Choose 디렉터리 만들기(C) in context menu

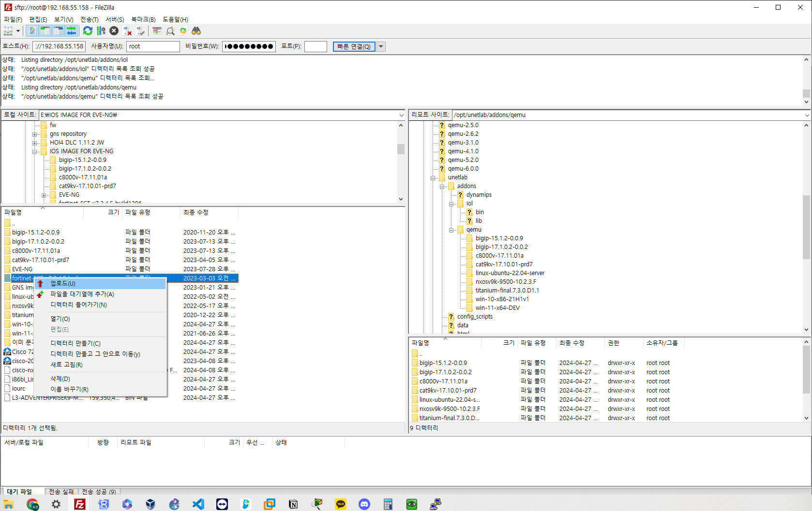pos(101,343)
